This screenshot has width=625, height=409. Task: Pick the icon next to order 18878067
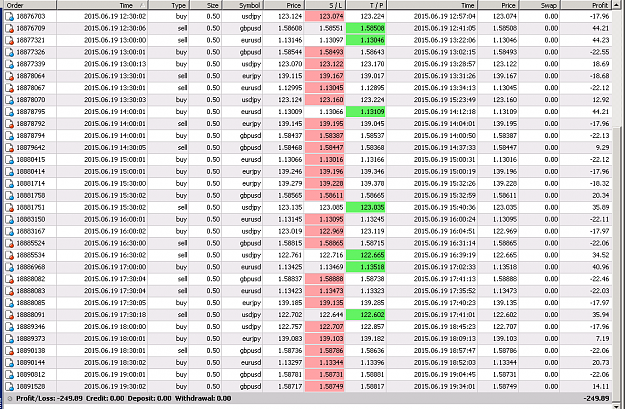click(x=9, y=88)
